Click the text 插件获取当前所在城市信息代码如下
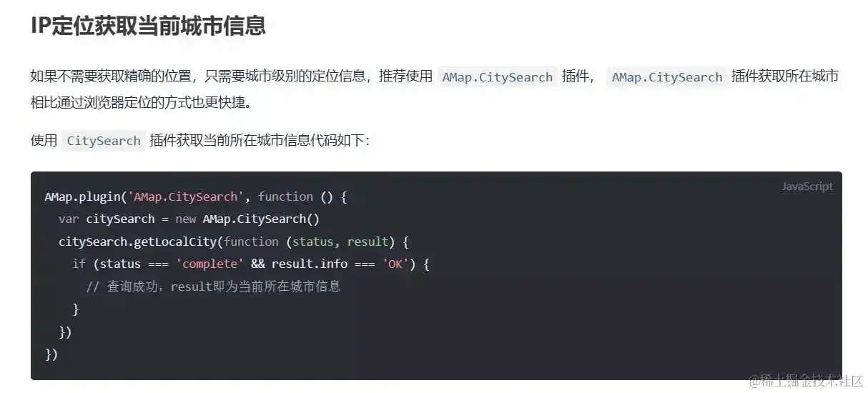The image size is (868, 393). pyautogui.click(x=259, y=141)
